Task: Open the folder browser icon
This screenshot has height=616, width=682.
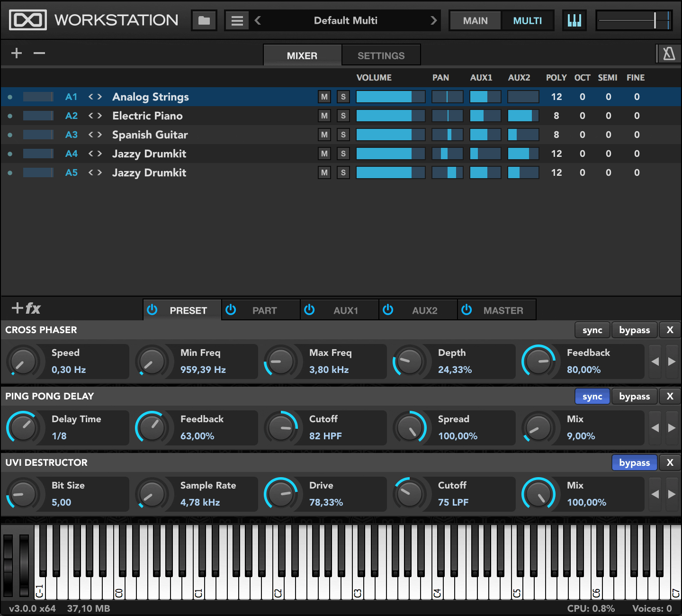Action: [x=204, y=20]
